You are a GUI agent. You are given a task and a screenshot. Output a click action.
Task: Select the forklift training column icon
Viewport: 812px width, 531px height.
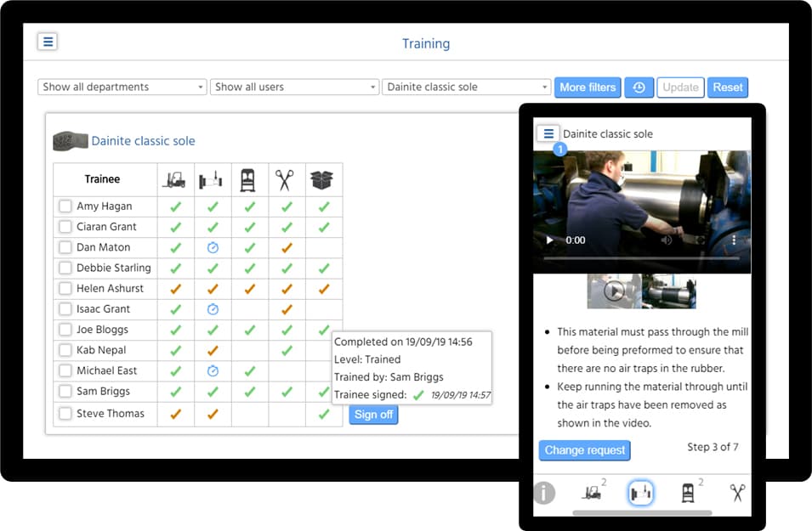click(x=173, y=178)
